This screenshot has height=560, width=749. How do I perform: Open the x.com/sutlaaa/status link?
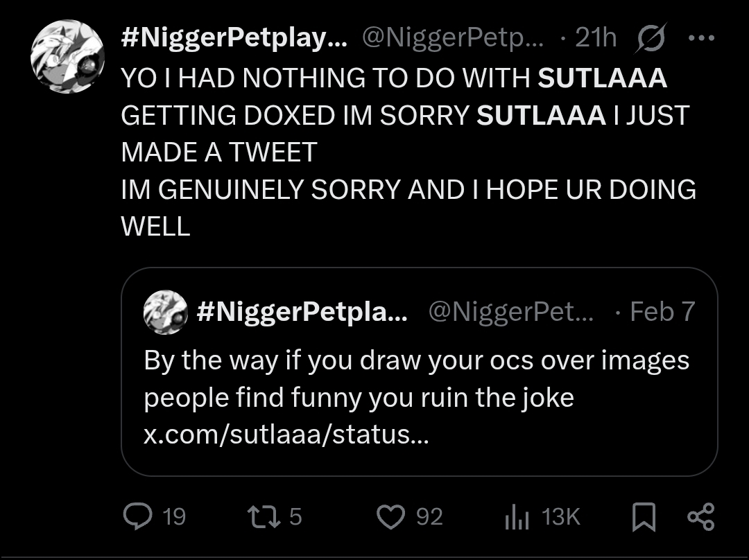point(286,435)
